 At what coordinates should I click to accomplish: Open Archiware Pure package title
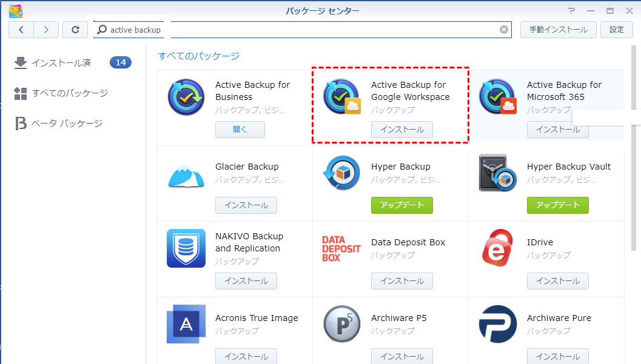click(x=559, y=318)
